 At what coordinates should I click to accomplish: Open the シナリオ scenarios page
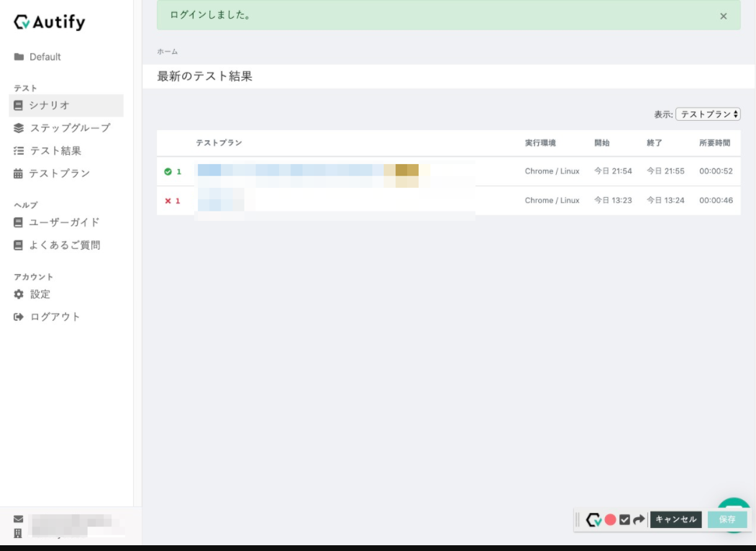point(66,105)
